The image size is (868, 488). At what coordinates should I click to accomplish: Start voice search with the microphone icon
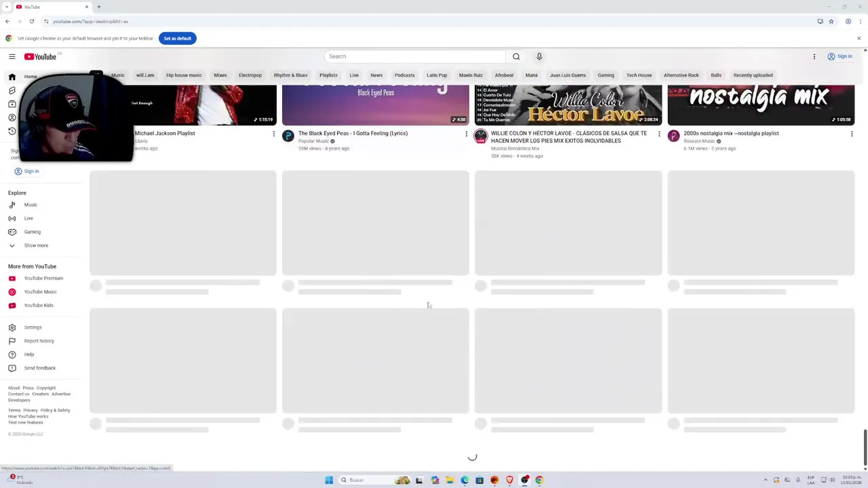539,57
